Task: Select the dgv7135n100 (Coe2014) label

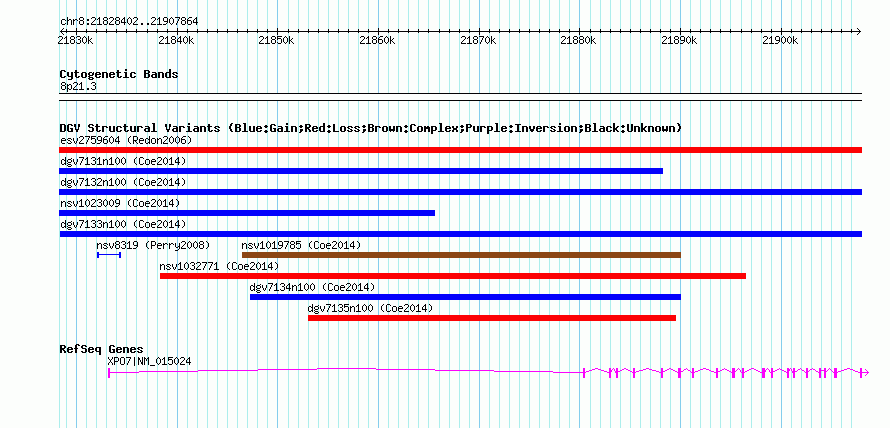Action: click(x=371, y=308)
